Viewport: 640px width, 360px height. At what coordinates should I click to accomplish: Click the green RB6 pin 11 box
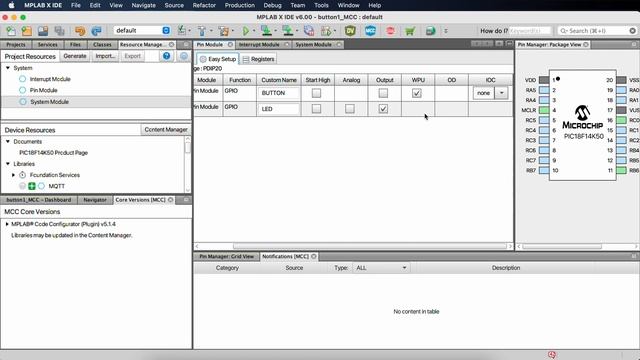[x=621, y=171]
